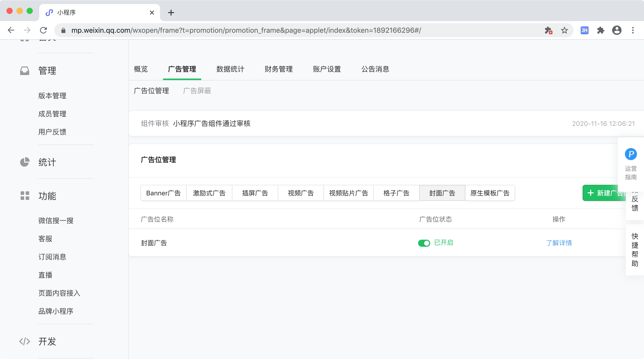This screenshot has height=359, width=644.
Task: Open the 运营指南 blue P icon
Action: pyautogui.click(x=631, y=154)
